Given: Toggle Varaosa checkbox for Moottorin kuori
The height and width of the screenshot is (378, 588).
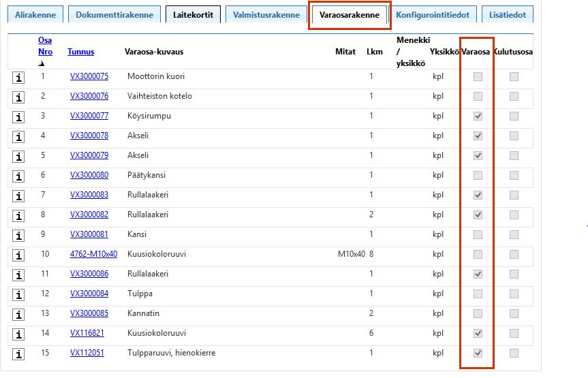Looking at the screenshot, I should coord(478,77).
